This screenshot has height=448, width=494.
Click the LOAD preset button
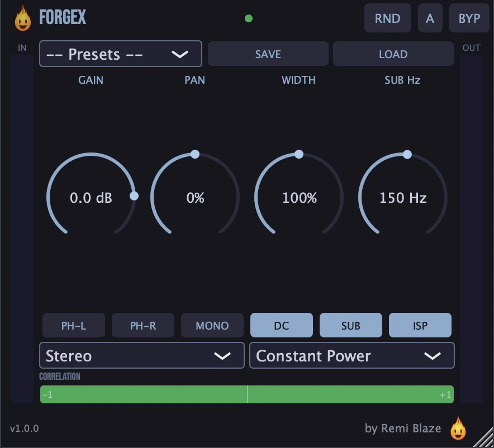pos(393,54)
